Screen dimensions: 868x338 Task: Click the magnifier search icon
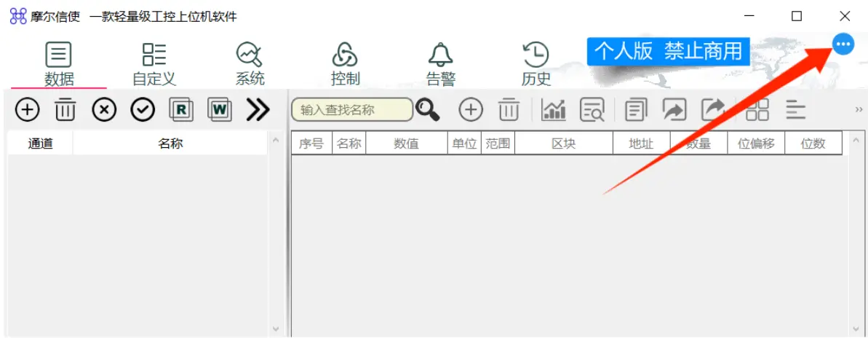pyautogui.click(x=427, y=110)
